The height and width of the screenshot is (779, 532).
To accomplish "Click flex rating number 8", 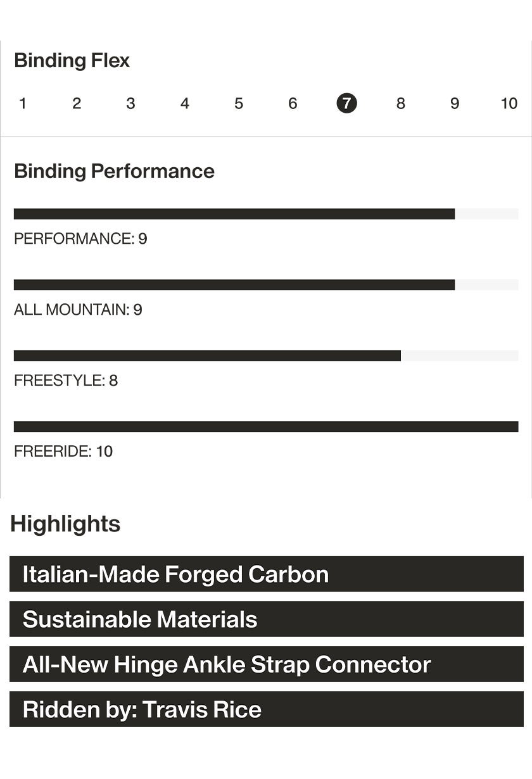I will (401, 103).
